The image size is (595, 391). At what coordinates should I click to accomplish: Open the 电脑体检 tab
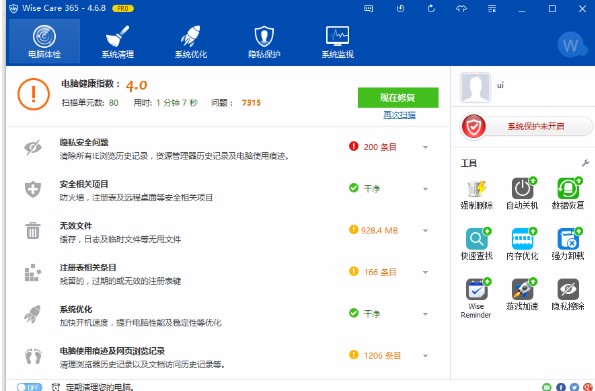[x=44, y=41]
